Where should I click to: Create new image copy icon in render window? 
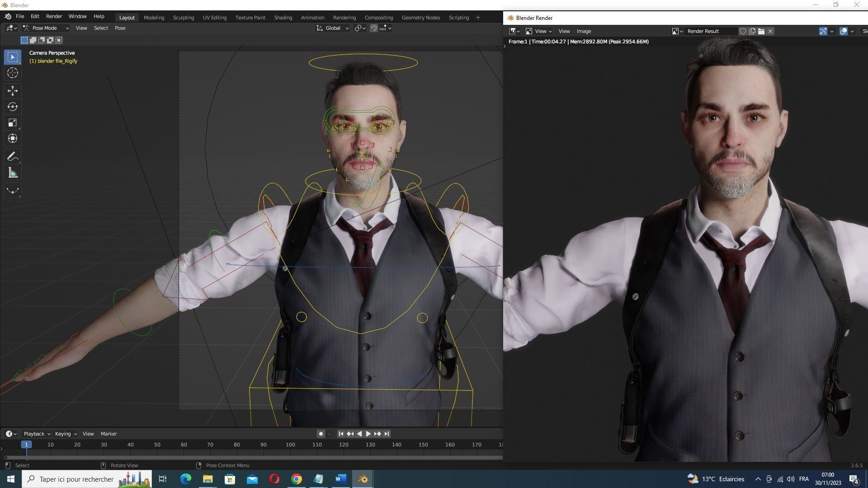[x=752, y=31]
